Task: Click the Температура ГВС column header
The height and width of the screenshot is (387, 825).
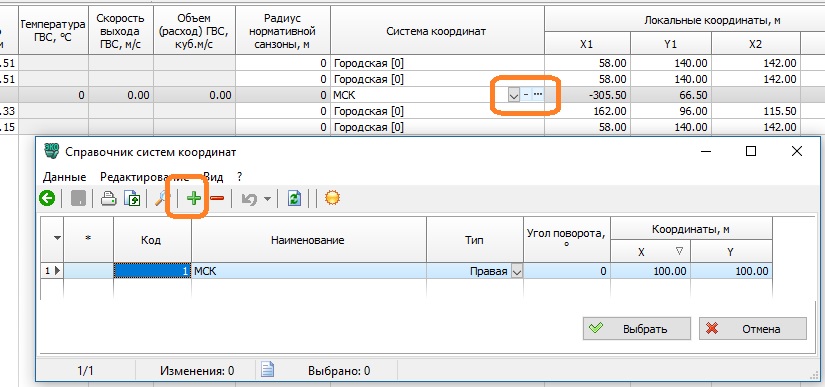Action: [53, 30]
